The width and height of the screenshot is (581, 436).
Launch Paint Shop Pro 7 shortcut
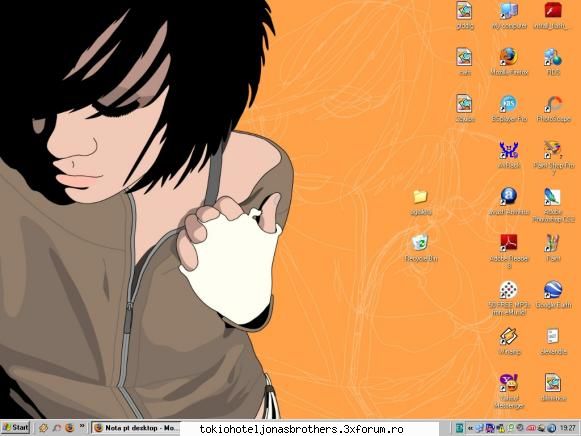point(553,157)
